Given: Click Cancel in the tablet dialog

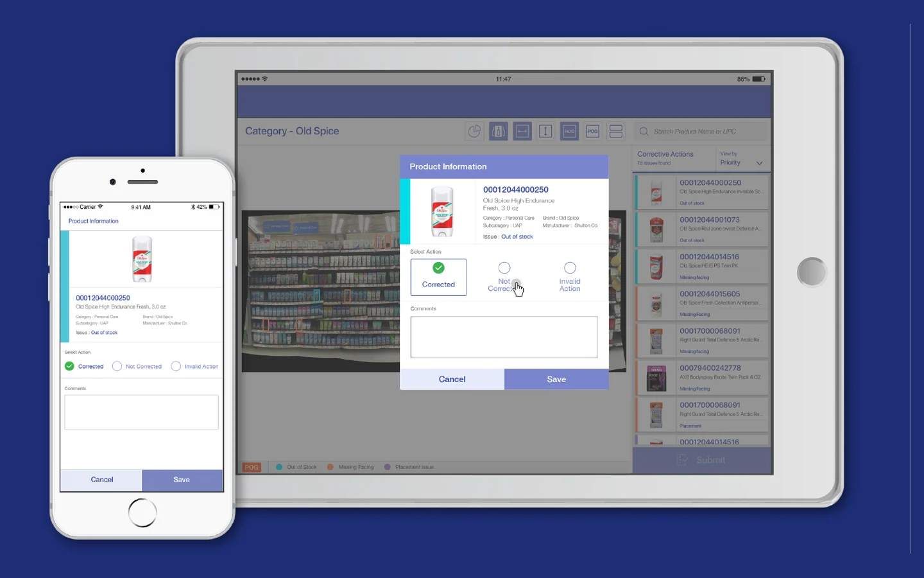Looking at the screenshot, I should pos(452,379).
